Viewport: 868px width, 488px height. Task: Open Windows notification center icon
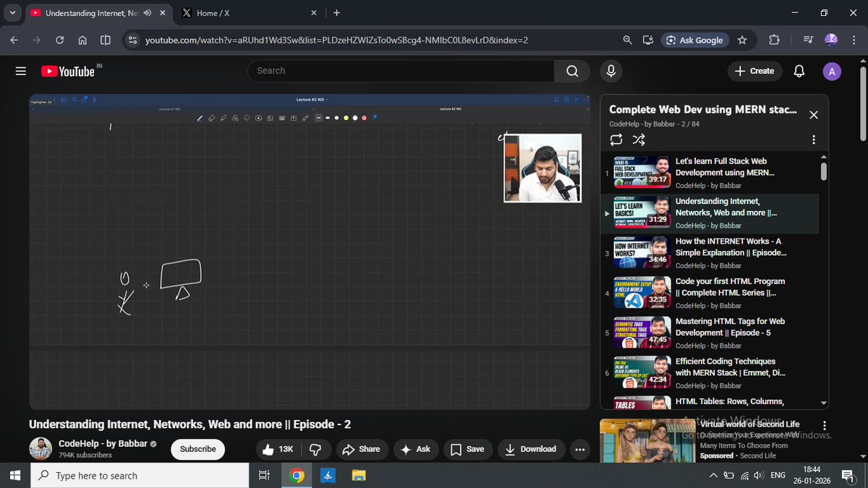coord(846,476)
